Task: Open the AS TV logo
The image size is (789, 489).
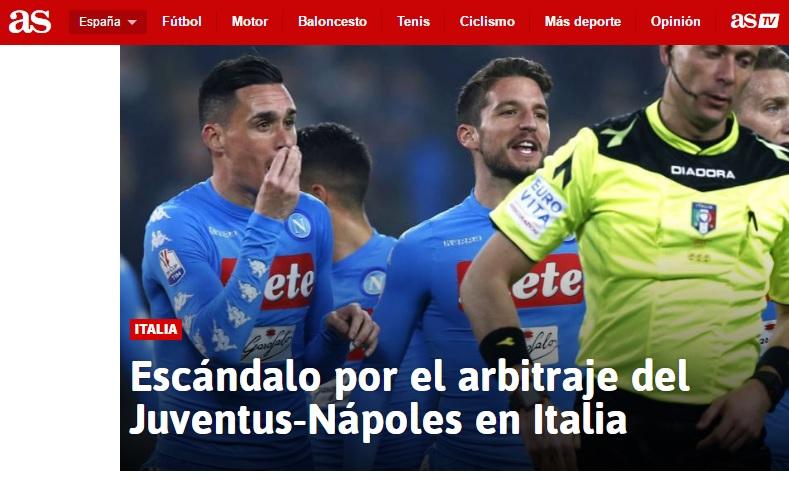Action: (x=754, y=21)
